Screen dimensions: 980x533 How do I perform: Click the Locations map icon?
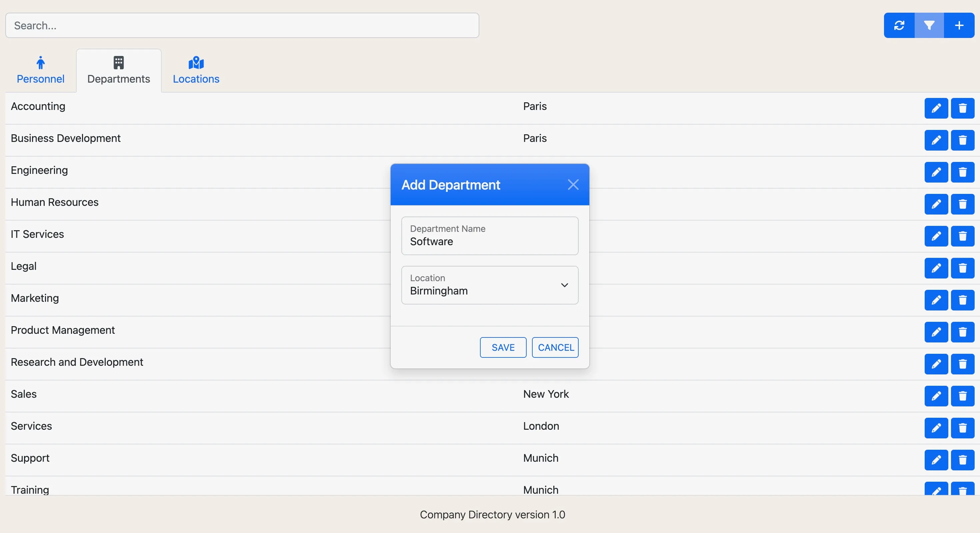(x=196, y=63)
